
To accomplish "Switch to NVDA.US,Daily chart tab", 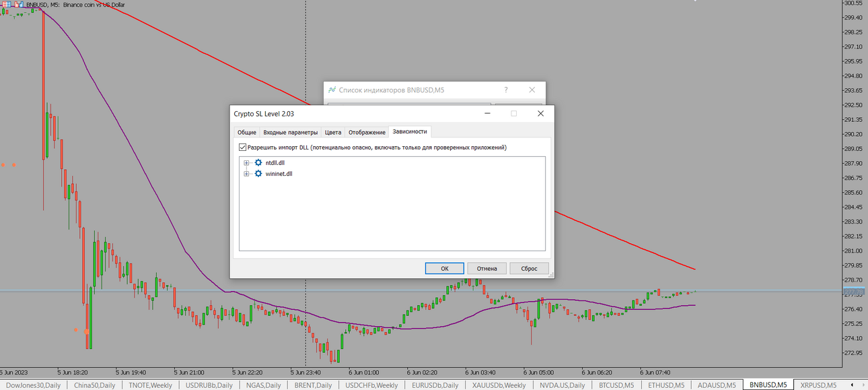I will [x=562, y=385].
